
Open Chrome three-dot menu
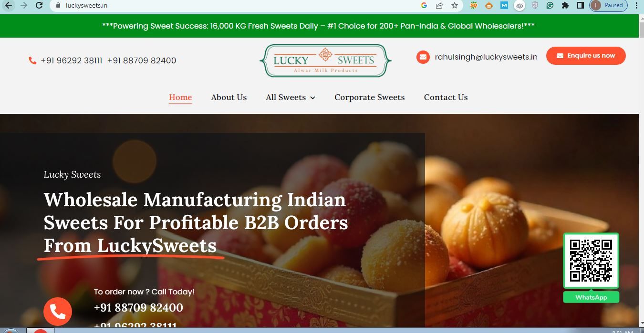(x=636, y=6)
